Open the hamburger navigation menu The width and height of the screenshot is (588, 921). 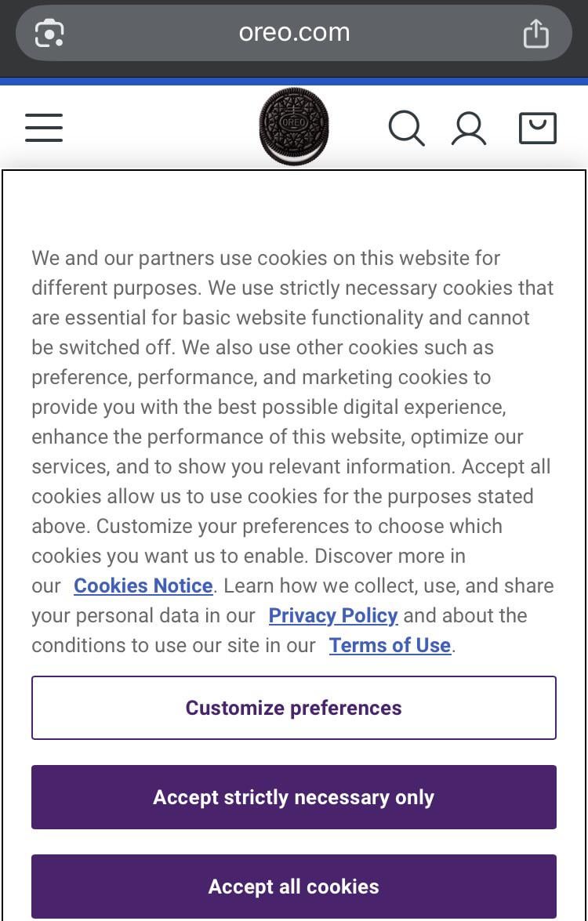click(x=44, y=127)
